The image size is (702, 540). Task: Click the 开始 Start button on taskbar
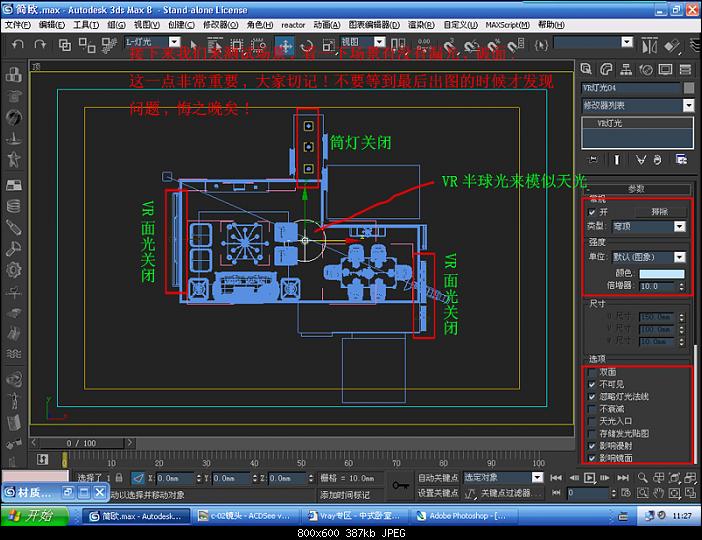point(32,516)
